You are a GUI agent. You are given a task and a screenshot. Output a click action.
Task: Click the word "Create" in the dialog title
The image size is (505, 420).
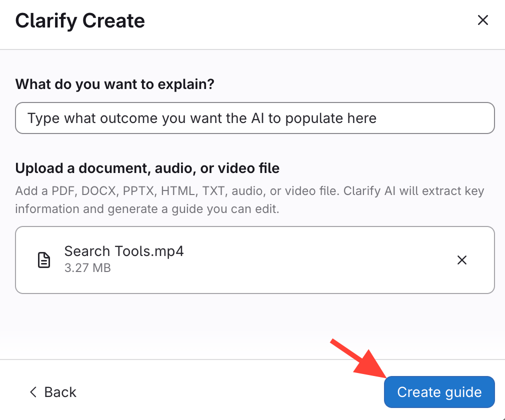[113, 21]
